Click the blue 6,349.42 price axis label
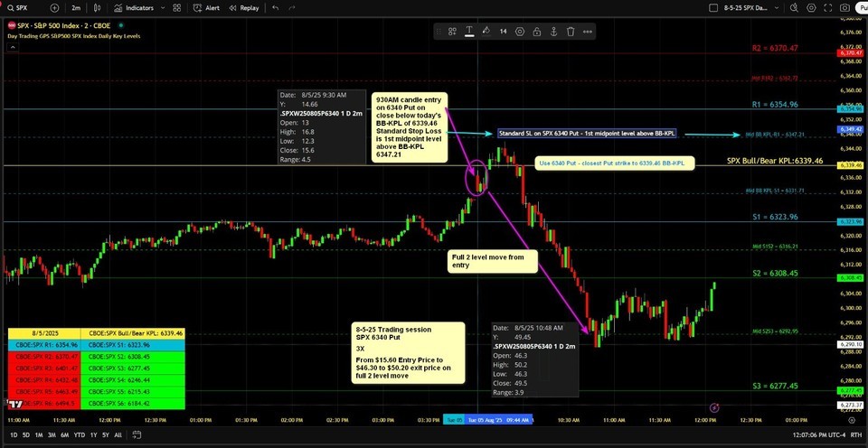This screenshot has height=448, width=868. click(x=851, y=129)
